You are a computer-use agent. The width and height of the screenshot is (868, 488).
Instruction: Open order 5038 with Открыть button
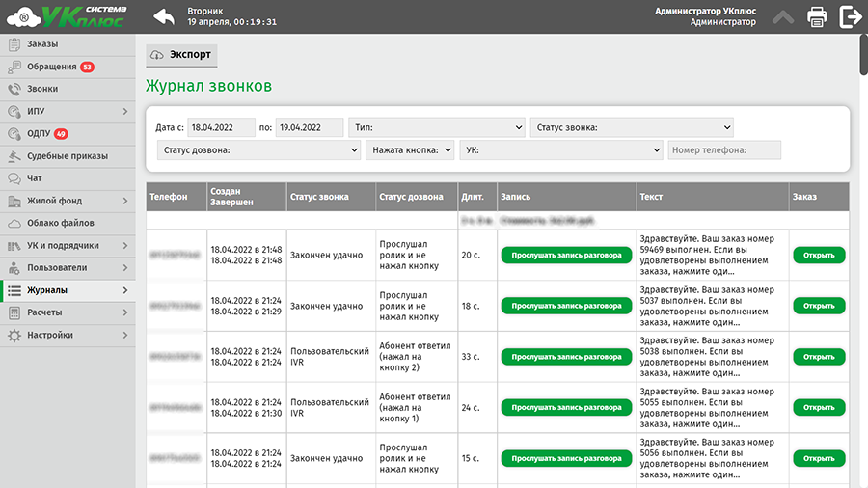pos(819,357)
